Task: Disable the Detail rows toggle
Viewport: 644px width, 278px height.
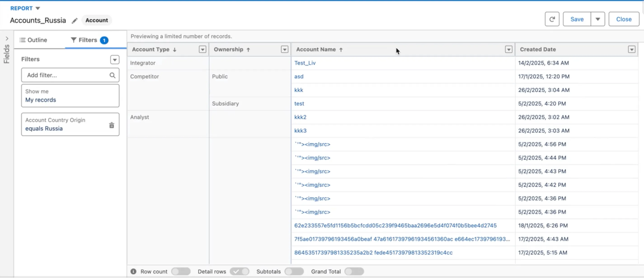Action: tap(239, 271)
